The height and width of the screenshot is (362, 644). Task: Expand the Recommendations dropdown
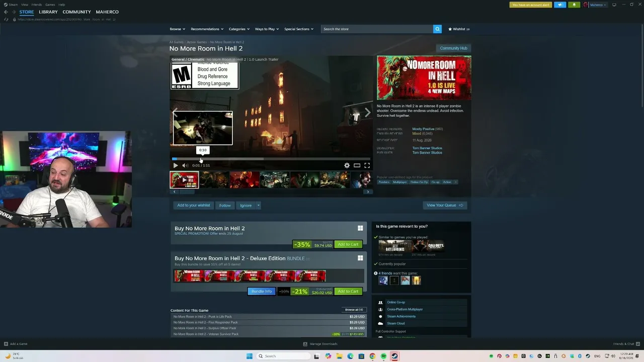tap(207, 29)
